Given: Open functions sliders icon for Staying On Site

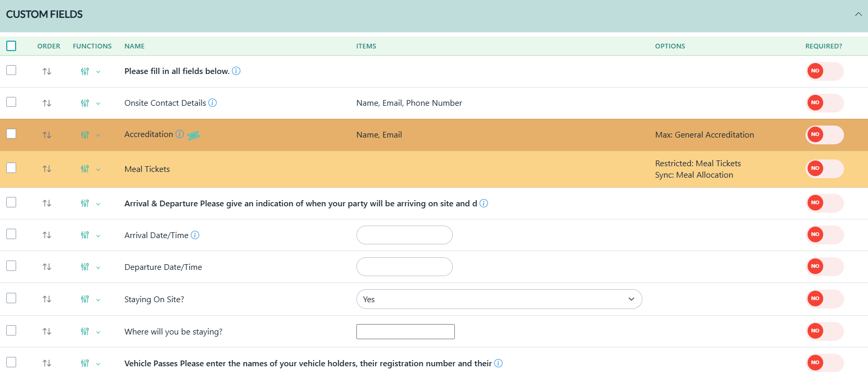Looking at the screenshot, I should click(85, 299).
